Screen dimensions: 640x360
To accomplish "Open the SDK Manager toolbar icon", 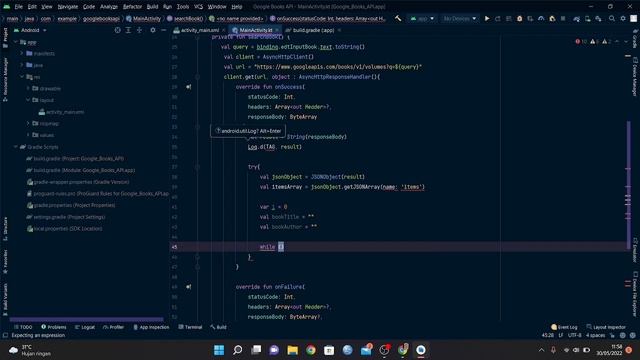I will (598, 18).
